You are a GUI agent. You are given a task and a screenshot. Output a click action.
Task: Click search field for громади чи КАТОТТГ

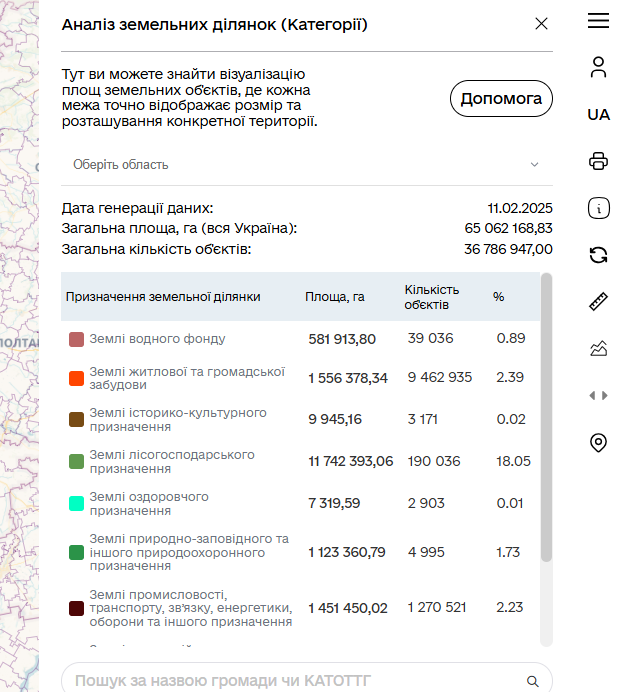(x=307, y=680)
